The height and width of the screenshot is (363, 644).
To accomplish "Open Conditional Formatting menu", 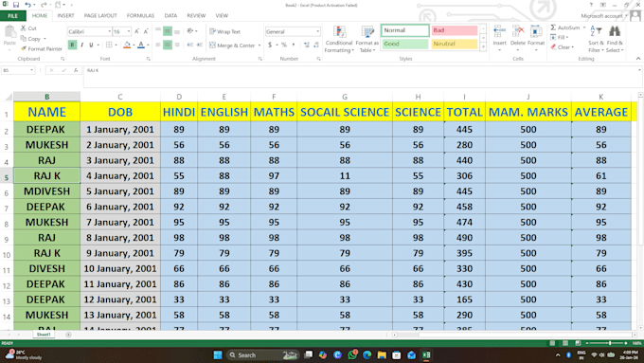I will (x=339, y=39).
